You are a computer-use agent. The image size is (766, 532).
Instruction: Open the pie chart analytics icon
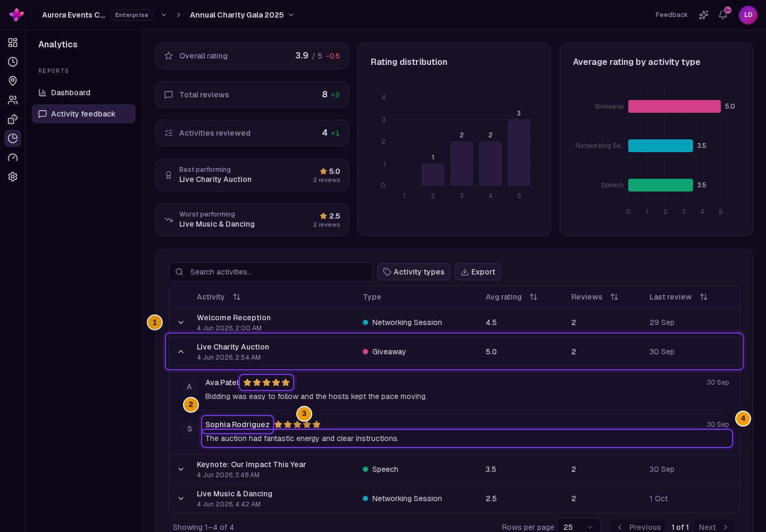13,138
